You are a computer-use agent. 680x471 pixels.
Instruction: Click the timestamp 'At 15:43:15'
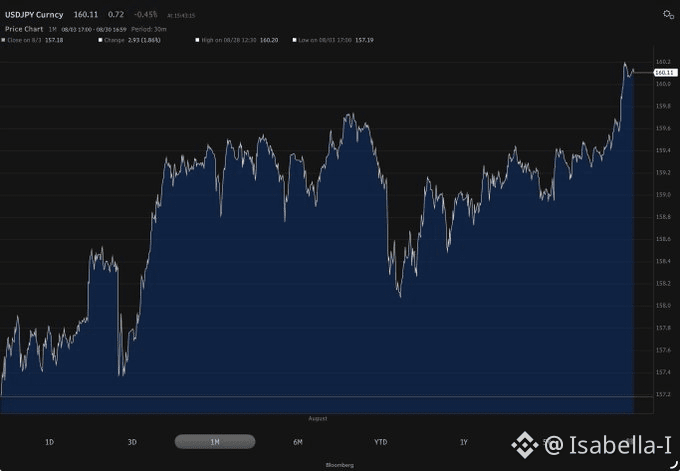pyautogui.click(x=181, y=16)
